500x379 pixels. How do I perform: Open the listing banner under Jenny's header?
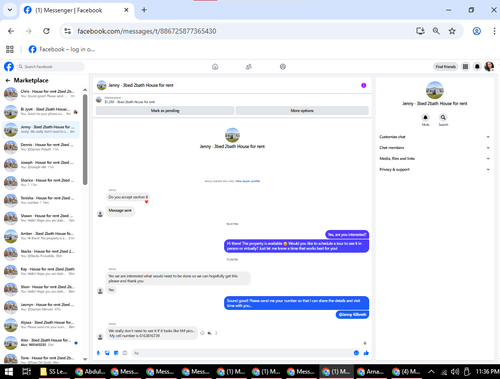pos(232,100)
